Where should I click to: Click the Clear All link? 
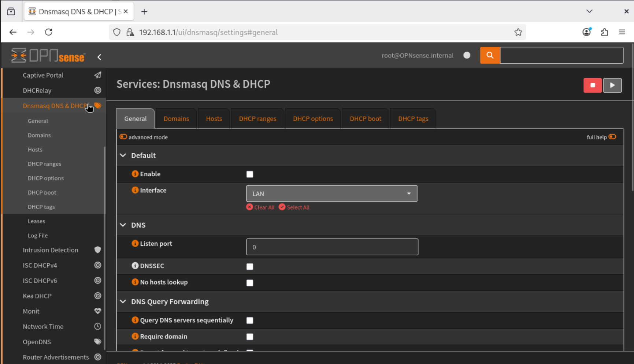pos(260,207)
